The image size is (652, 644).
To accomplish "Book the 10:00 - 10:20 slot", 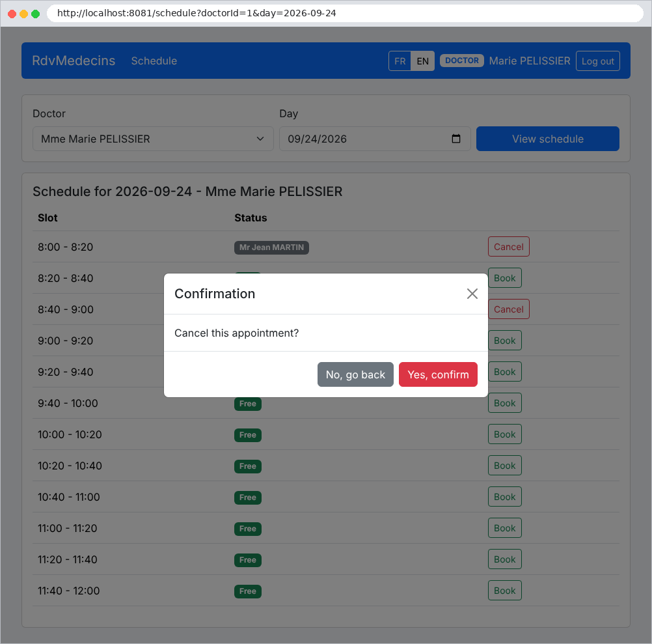I will coord(504,434).
